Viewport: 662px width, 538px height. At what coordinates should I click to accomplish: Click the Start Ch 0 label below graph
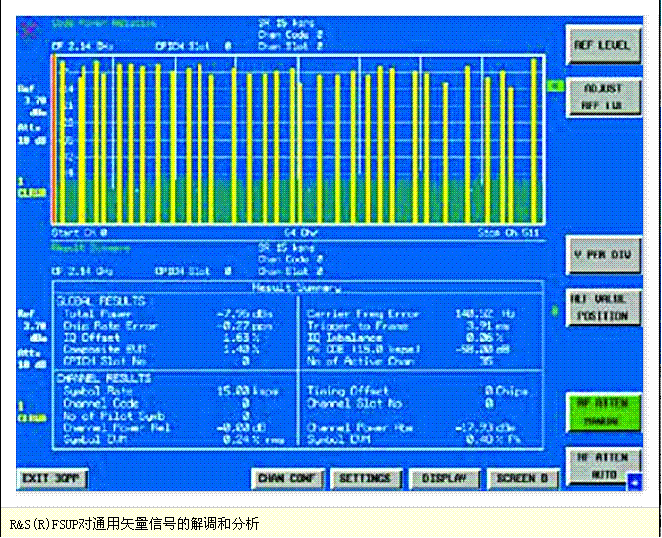click(x=79, y=232)
